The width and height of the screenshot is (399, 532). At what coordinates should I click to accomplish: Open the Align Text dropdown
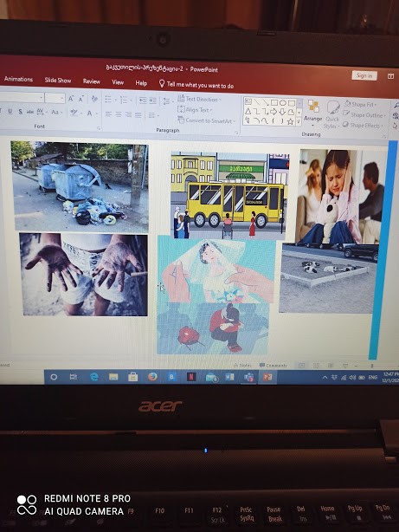[195, 109]
